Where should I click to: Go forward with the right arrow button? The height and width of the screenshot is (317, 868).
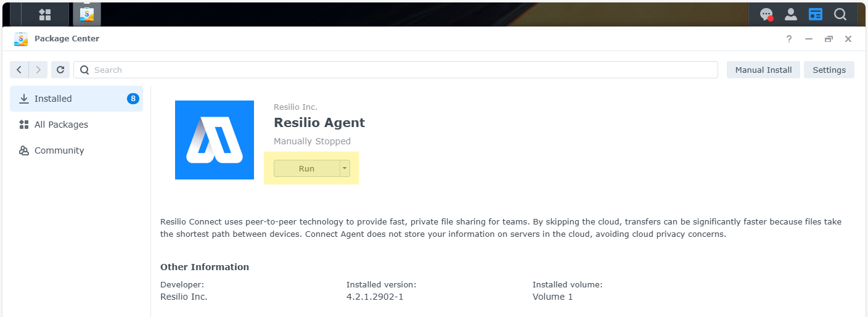tap(38, 70)
